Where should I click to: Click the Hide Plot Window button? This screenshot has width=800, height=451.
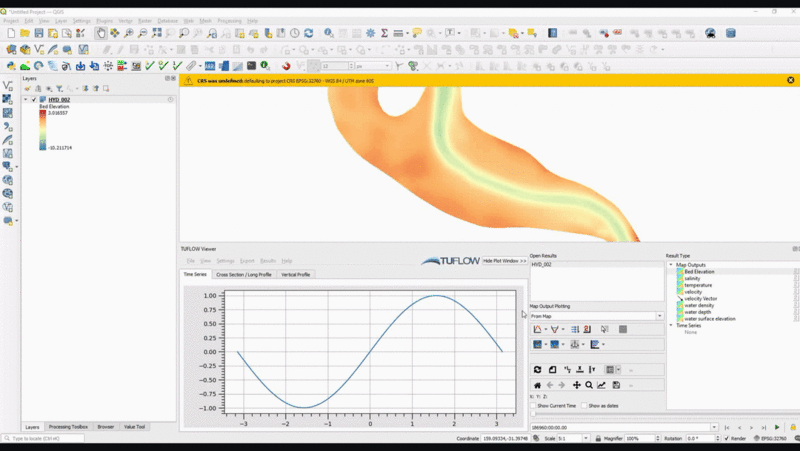click(x=505, y=260)
